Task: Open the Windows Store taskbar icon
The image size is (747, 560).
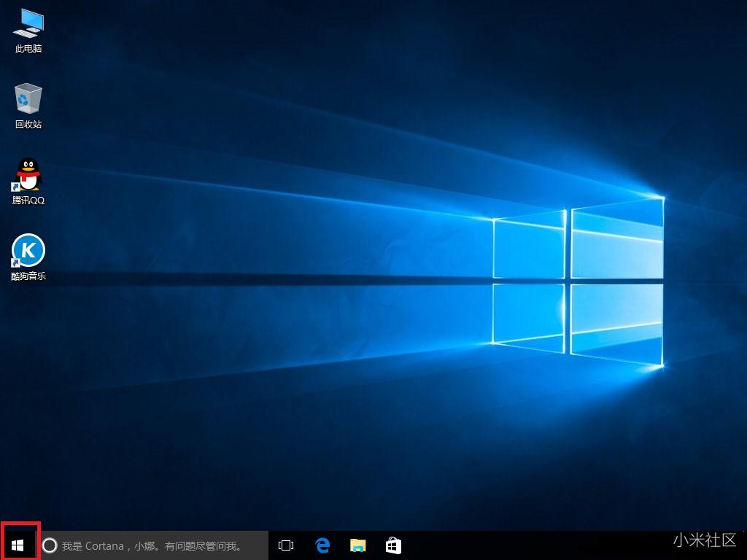Action: pyautogui.click(x=393, y=545)
